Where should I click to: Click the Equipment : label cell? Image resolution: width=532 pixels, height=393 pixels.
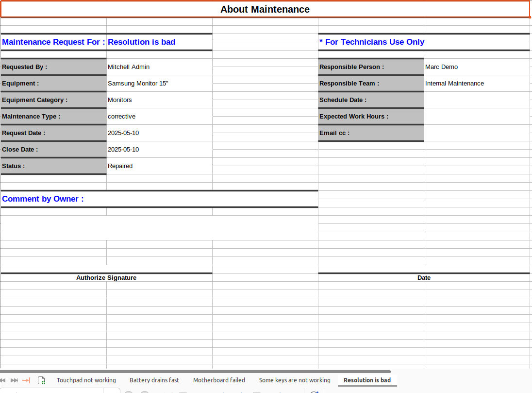53,84
